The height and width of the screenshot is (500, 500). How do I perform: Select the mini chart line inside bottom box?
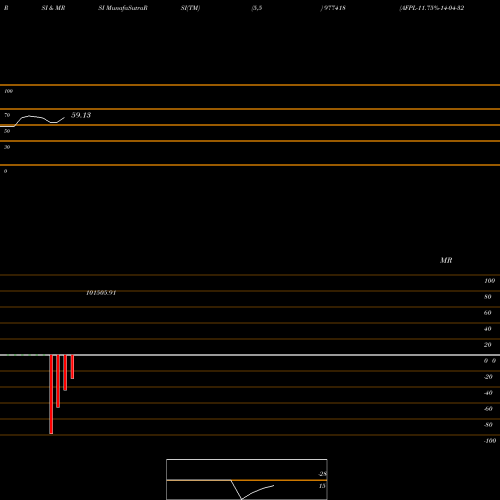click(x=252, y=490)
